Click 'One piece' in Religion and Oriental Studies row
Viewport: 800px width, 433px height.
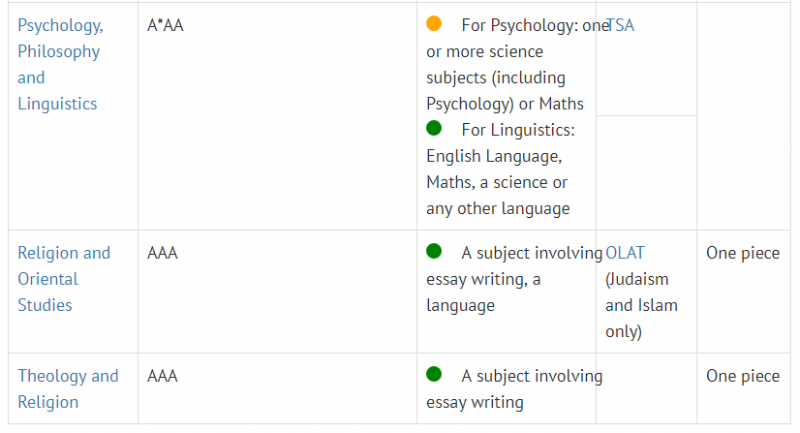point(743,253)
